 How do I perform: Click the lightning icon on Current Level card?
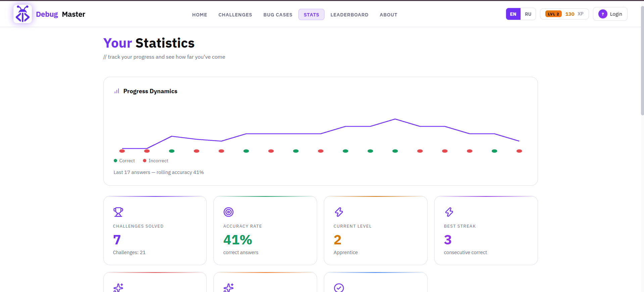[339, 212]
